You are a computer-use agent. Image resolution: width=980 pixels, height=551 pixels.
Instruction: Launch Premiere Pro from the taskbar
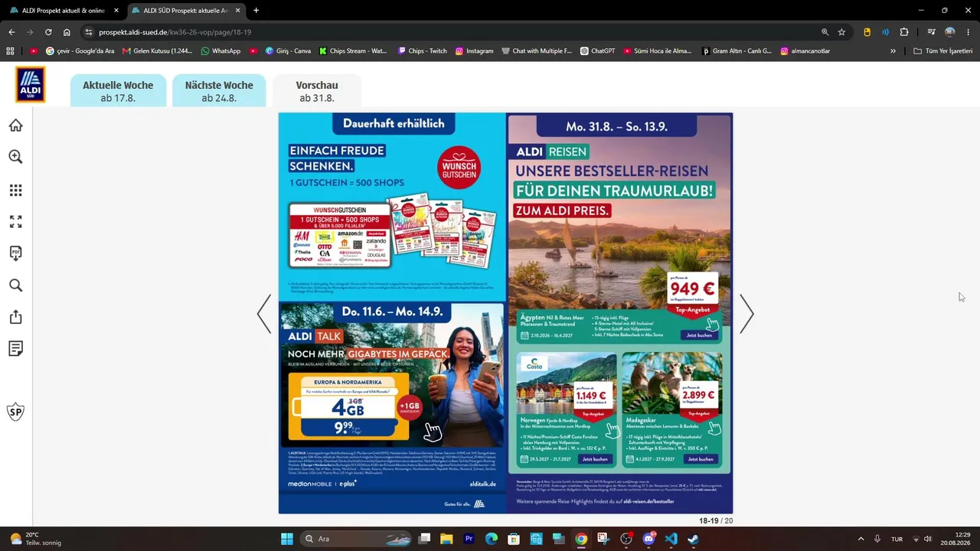click(469, 539)
